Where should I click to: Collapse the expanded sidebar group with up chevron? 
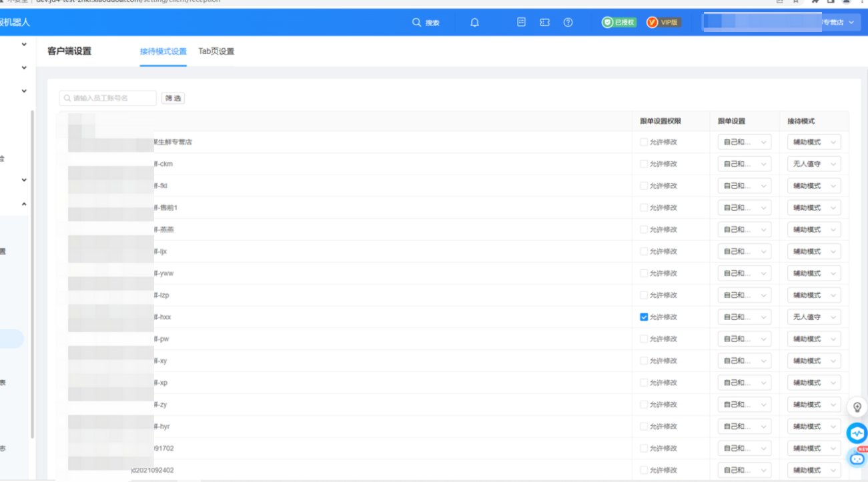click(x=24, y=204)
